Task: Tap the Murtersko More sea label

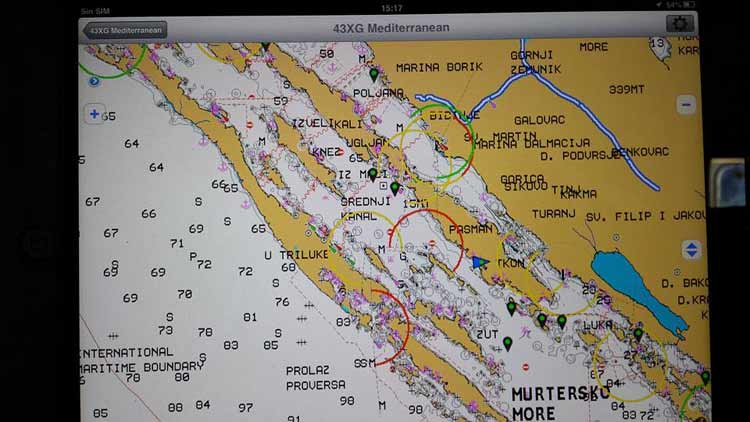Action: coord(559,402)
